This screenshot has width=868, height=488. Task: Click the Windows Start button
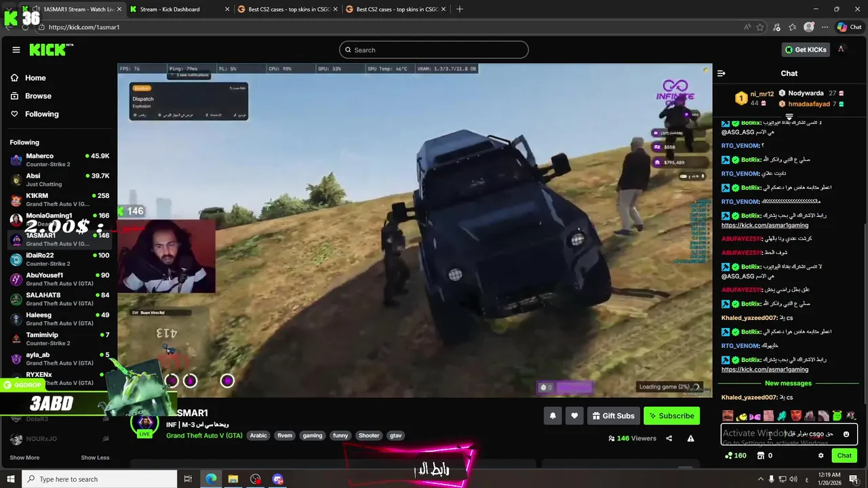click(x=10, y=479)
